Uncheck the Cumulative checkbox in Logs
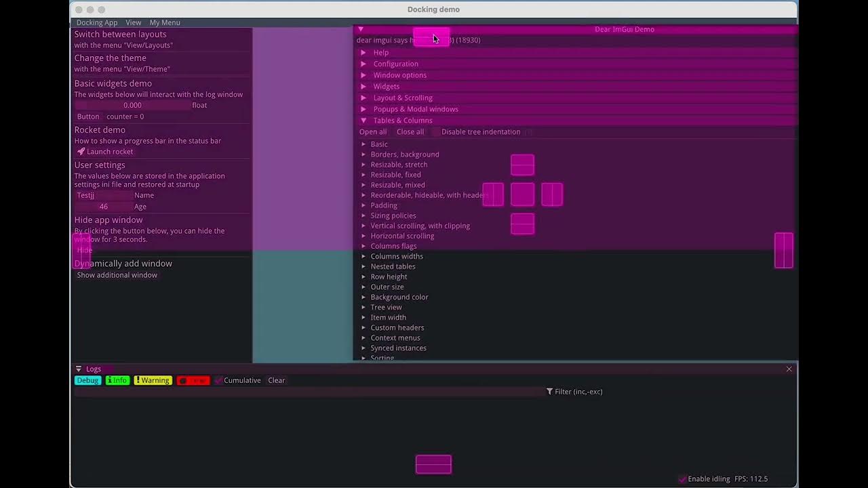 pos(218,380)
